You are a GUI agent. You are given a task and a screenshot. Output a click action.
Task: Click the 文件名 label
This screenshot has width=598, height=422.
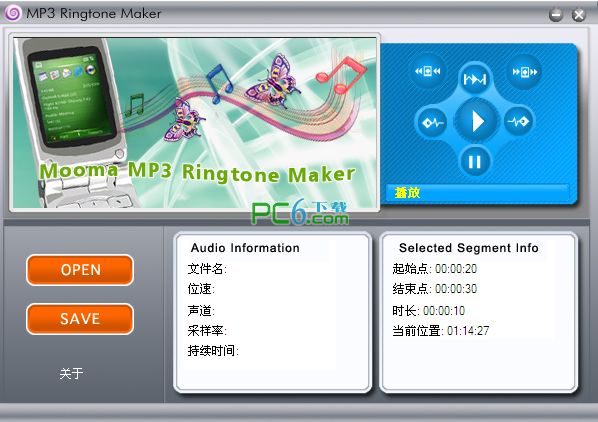(x=207, y=269)
